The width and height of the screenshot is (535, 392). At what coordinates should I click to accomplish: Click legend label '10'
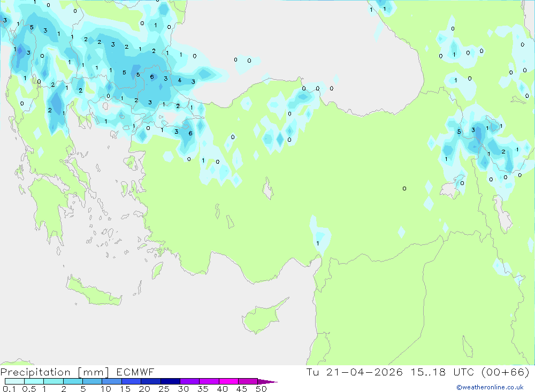(x=106, y=389)
